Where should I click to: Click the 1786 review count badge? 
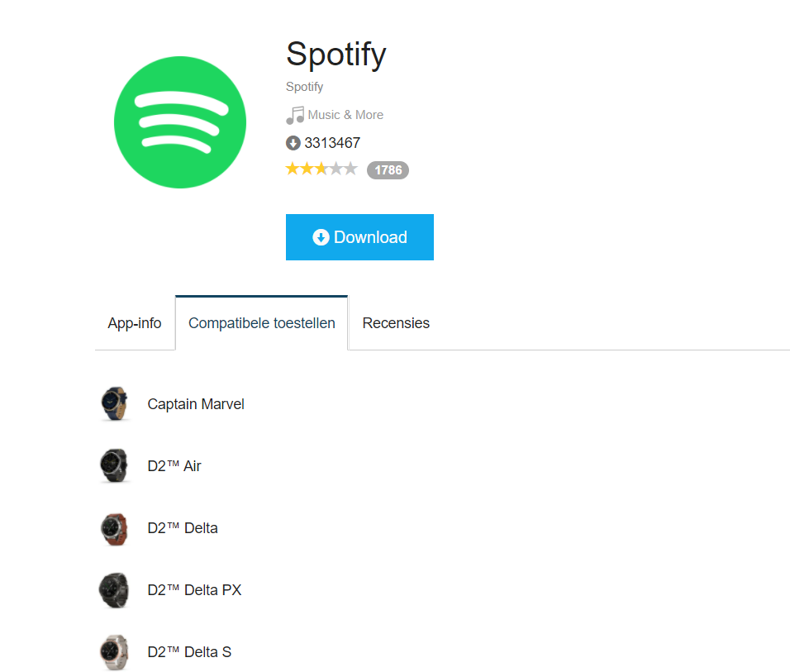click(388, 170)
